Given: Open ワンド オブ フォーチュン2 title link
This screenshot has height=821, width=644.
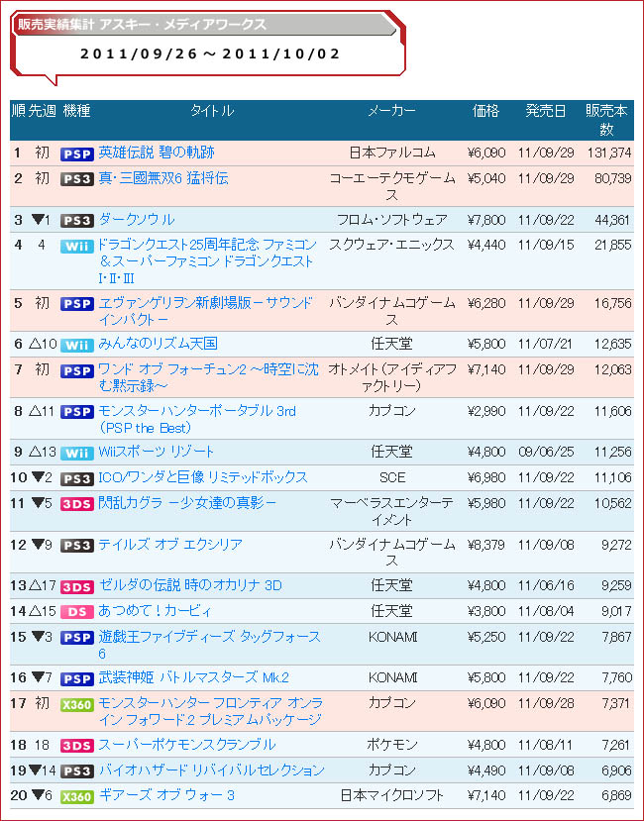Looking at the screenshot, I should coord(208,377).
